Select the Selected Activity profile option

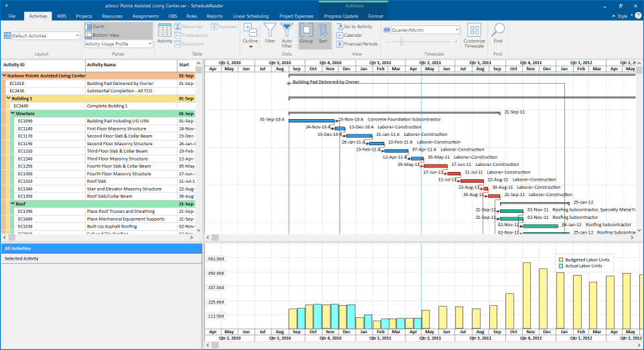point(101,258)
